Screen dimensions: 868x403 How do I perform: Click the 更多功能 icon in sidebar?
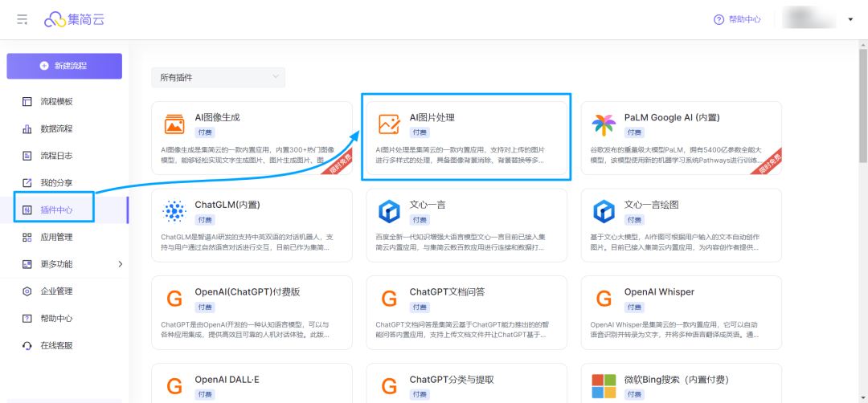pyautogui.click(x=27, y=264)
